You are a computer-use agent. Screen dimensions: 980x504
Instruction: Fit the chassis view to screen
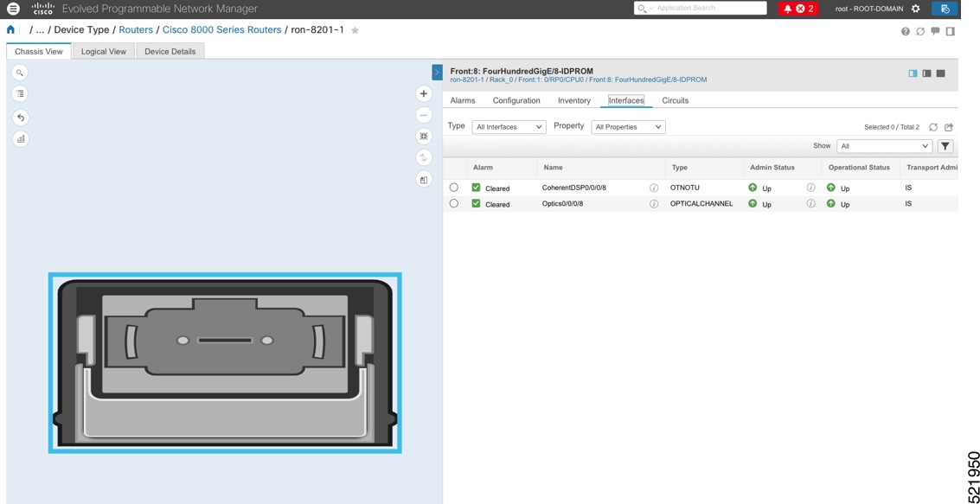(424, 136)
